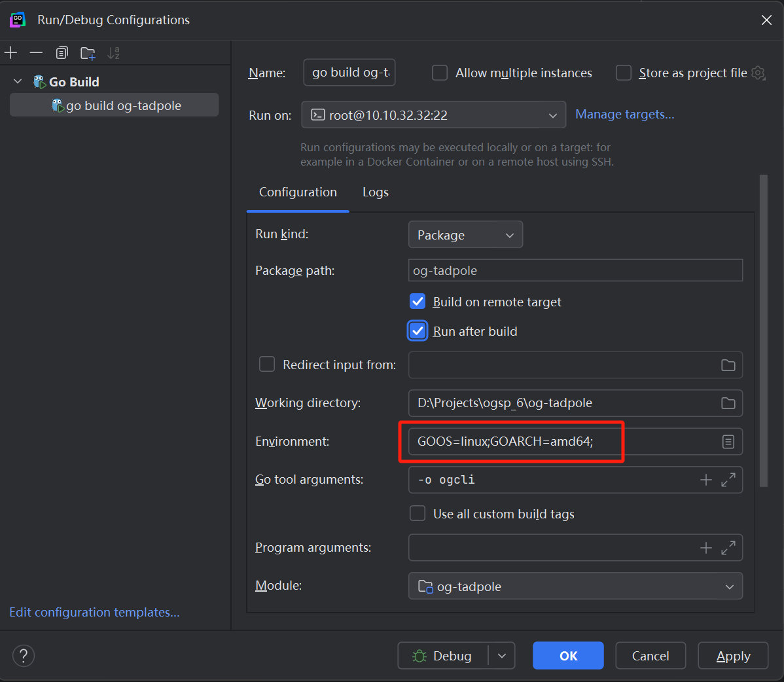784x682 pixels.
Task: Click the Remove Configuration minus icon
Action: pos(36,53)
